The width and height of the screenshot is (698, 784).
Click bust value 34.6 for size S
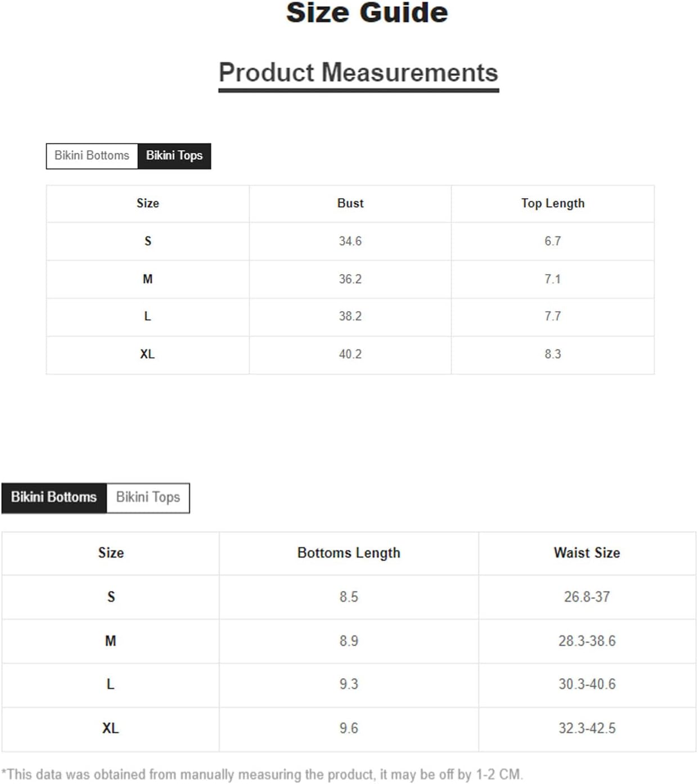pyautogui.click(x=350, y=241)
